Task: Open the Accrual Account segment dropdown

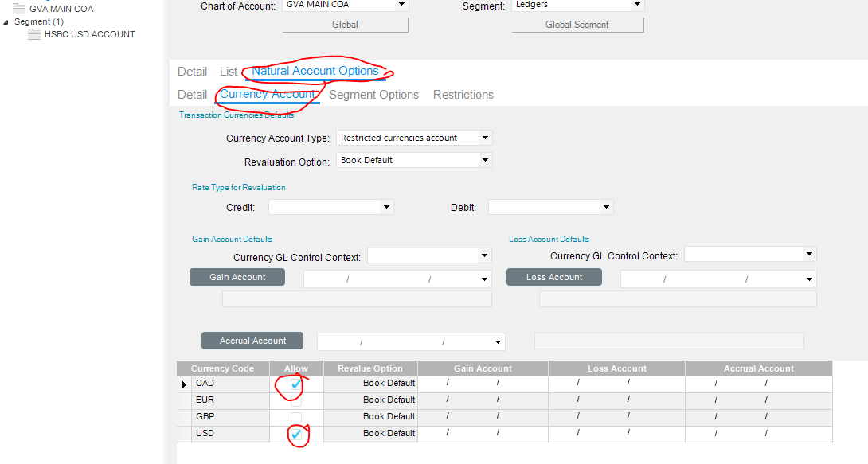Action: point(498,341)
